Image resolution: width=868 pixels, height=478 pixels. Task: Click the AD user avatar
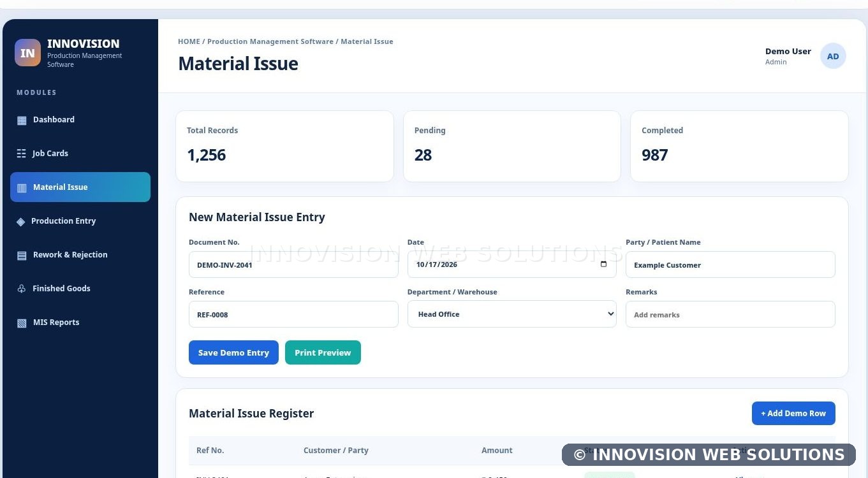[833, 56]
